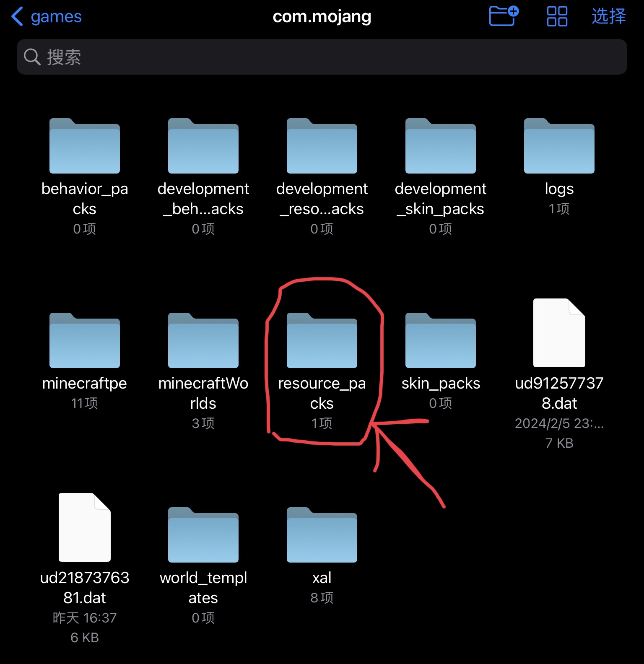Open the minecraftpe folder icon
644x664 pixels.
(85, 340)
